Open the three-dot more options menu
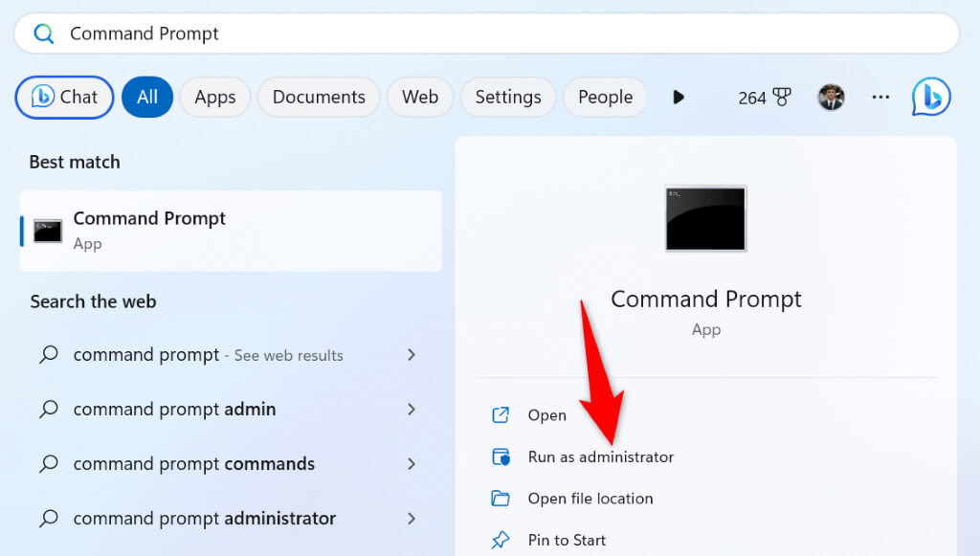 [880, 97]
